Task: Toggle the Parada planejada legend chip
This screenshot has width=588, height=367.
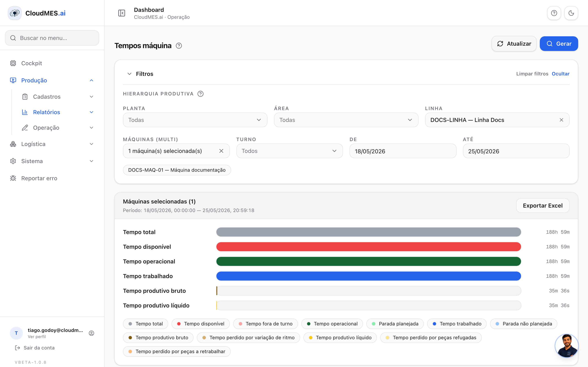Action: (395, 324)
